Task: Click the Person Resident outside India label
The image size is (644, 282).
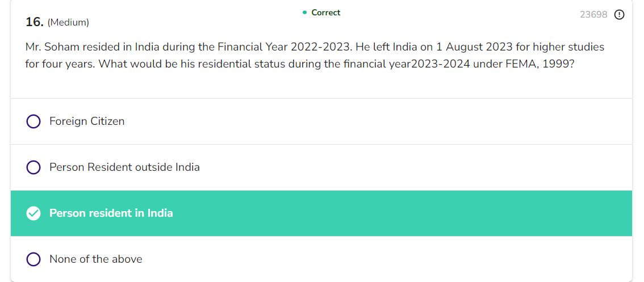Action: [124, 167]
